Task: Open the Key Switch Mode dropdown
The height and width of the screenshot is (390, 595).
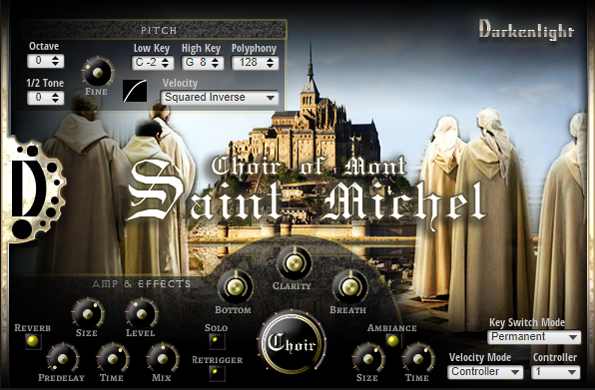Action: [x=534, y=337]
